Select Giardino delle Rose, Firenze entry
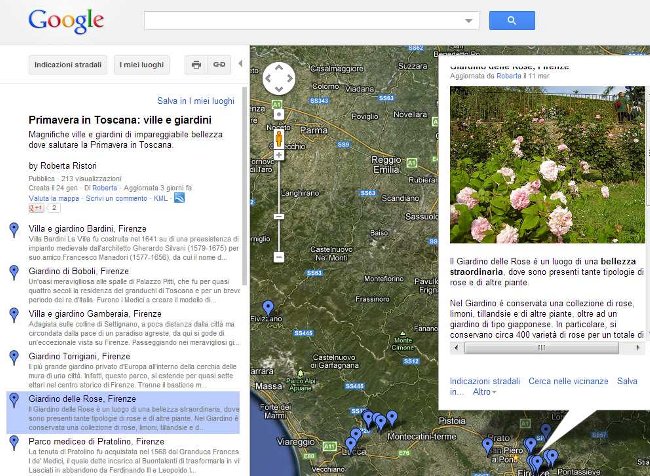 point(123,413)
